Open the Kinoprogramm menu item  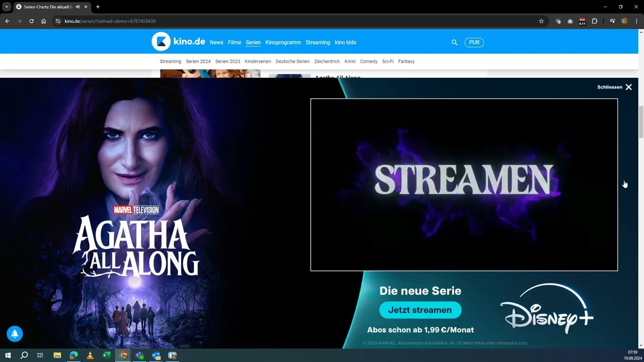click(x=283, y=42)
